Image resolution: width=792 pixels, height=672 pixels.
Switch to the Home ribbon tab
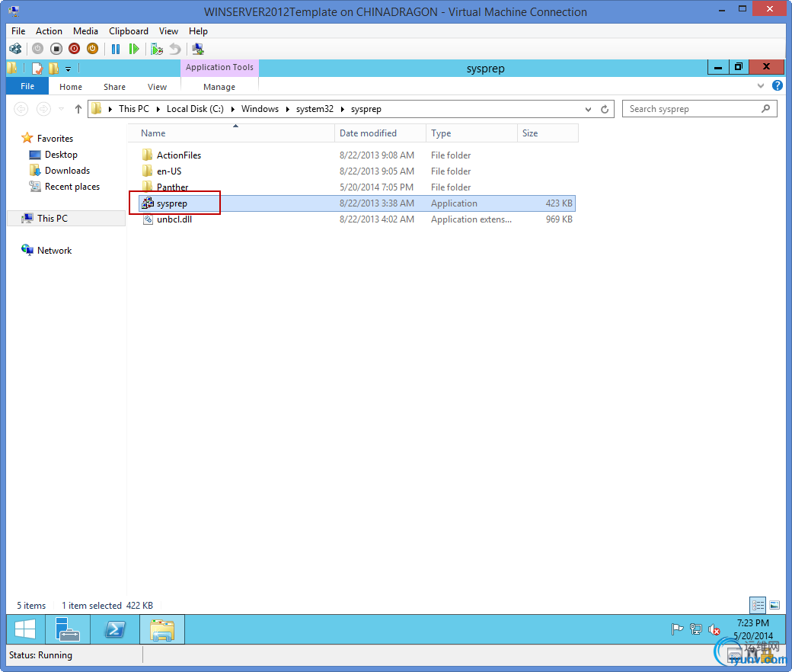click(x=71, y=87)
